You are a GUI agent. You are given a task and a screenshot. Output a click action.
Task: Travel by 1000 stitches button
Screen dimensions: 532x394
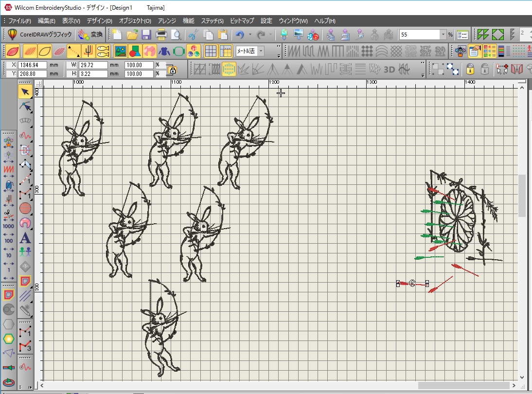tap(8, 226)
